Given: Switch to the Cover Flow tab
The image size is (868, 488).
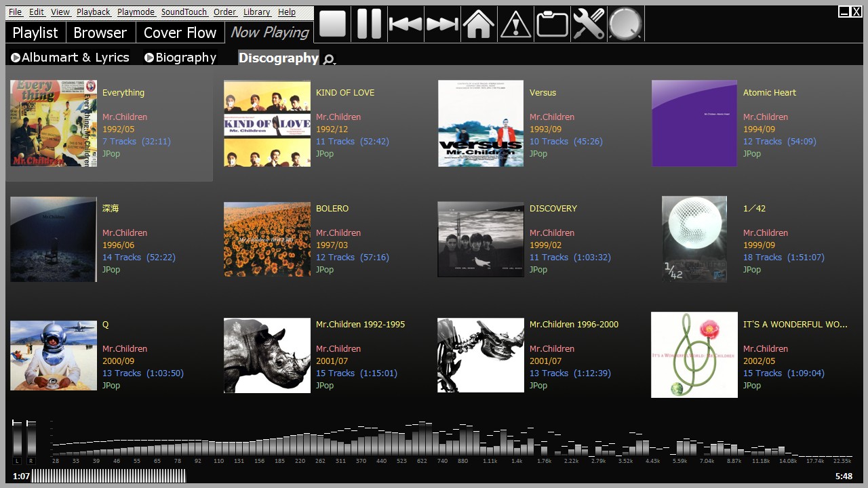Looking at the screenshot, I should tap(180, 33).
